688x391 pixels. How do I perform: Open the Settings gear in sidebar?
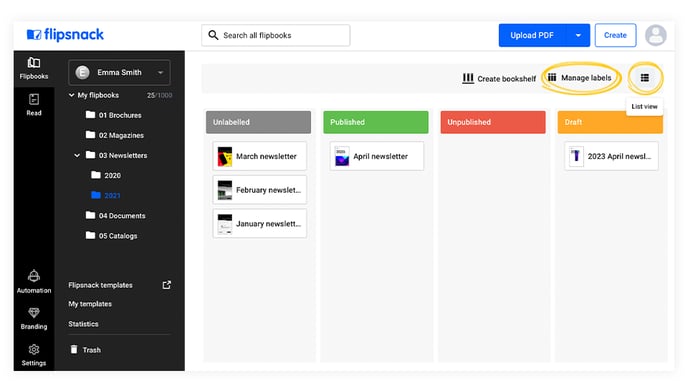pyautogui.click(x=34, y=349)
